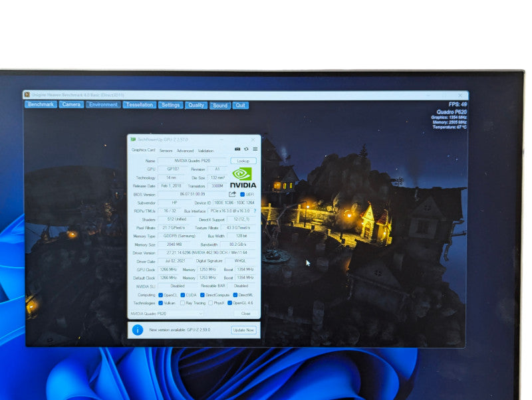
Task: Click the Subvendor value HP
Action: coord(174,203)
